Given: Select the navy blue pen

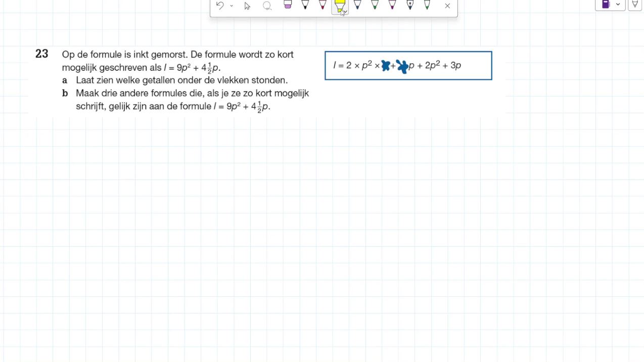Looking at the screenshot, I should pos(357,5).
